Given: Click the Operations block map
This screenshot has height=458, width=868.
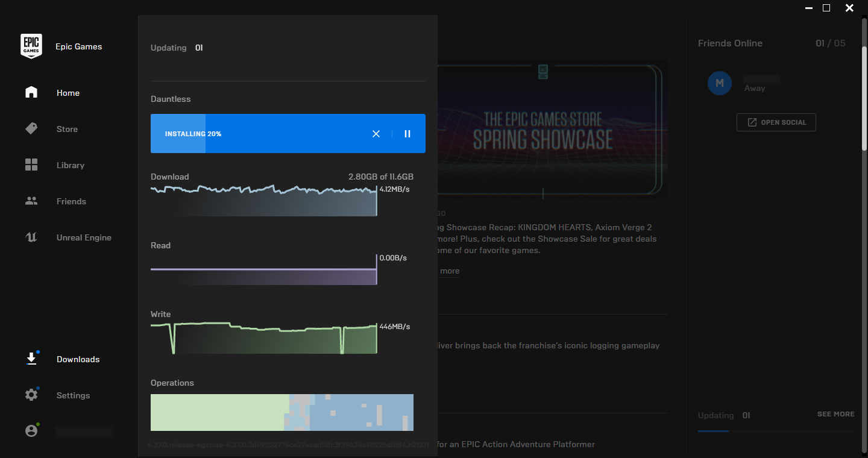Looking at the screenshot, I should (x=282, y=412).
